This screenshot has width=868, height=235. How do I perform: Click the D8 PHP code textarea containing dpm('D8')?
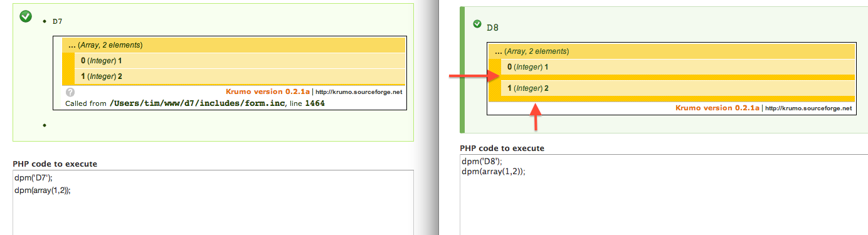(x=664, y=194)
